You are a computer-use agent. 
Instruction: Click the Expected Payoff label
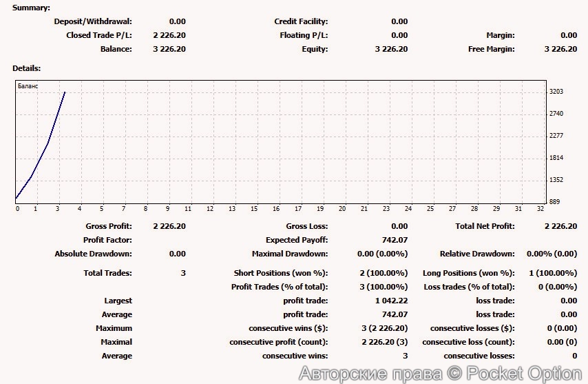(297, 240)
